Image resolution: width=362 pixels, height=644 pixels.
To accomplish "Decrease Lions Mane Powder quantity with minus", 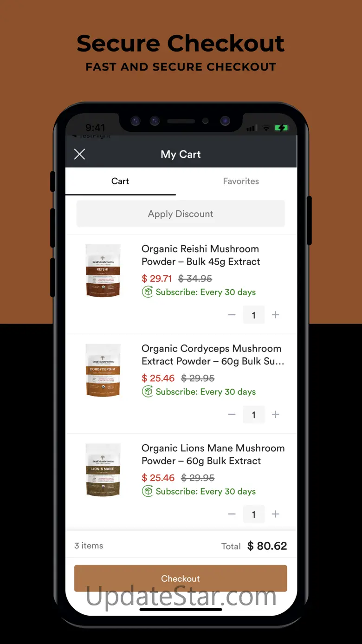I will coord(232,514).
